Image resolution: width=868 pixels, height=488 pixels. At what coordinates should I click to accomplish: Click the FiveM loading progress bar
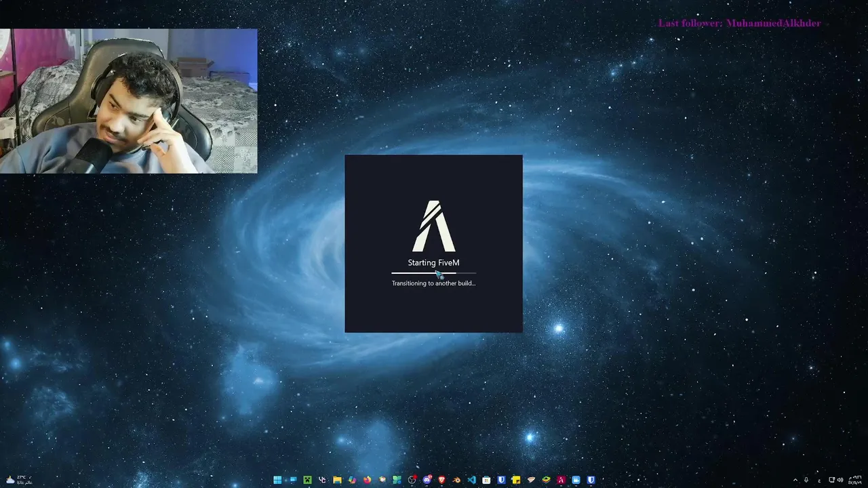tap(433, 273)
